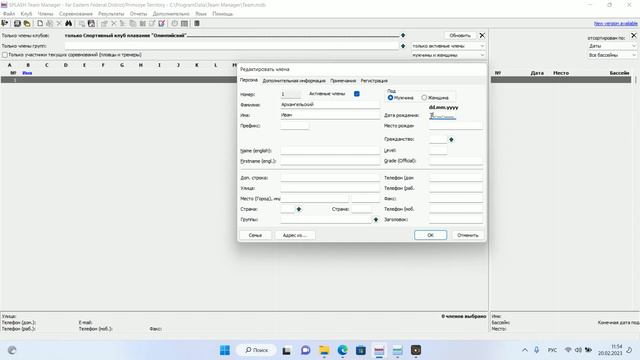This screenshot has height=360, width=640.
Task: Switch to the Примечания tab
Action: coord(343,81)
